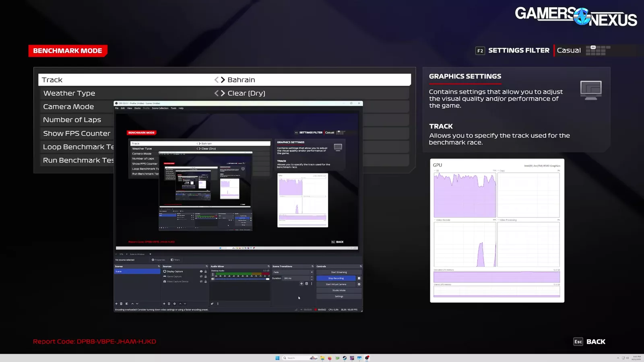644x362 pixels.
Task: Add a new scene transition
Action: coord(301,284)
